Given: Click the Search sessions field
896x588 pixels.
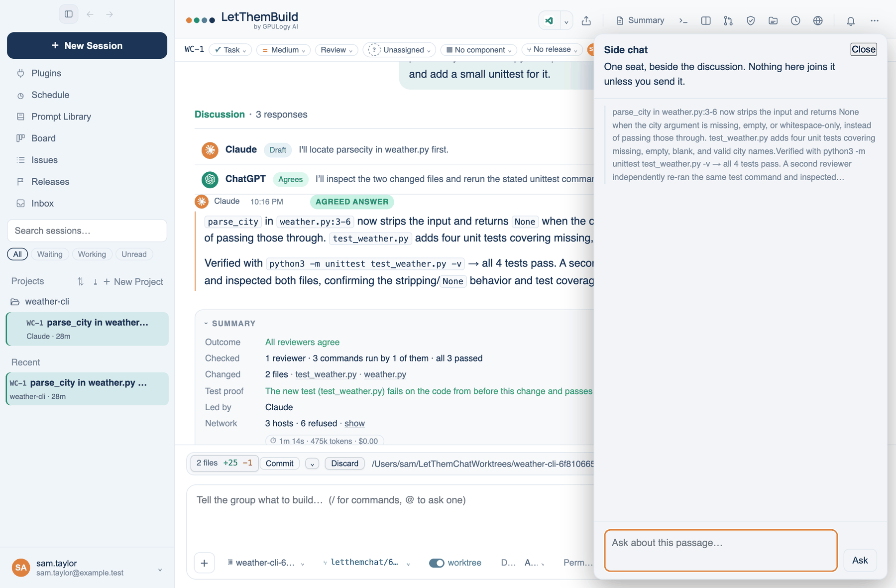Looking at the screenshot, I should tap(87, 231).
